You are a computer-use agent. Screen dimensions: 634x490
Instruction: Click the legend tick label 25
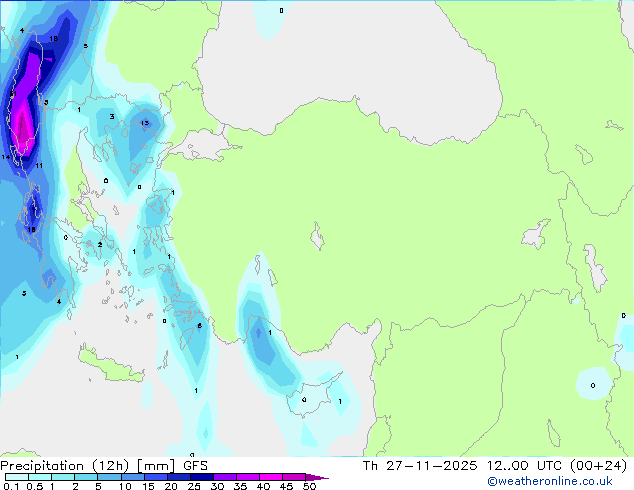tap(194, 486)
